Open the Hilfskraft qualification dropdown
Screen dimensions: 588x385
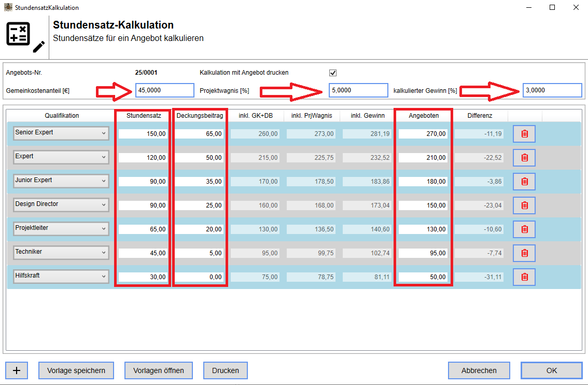61,277
